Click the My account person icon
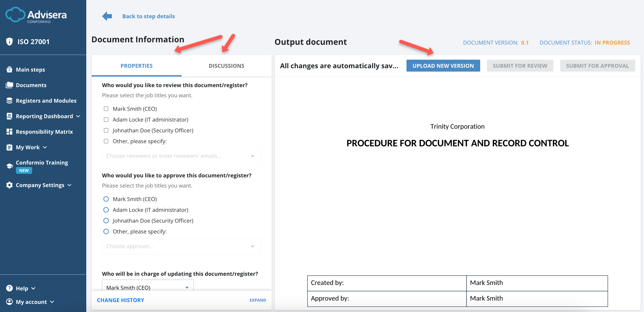Image resolution: width=644 pixels, height=312 pixels. (x=9, y=302)
